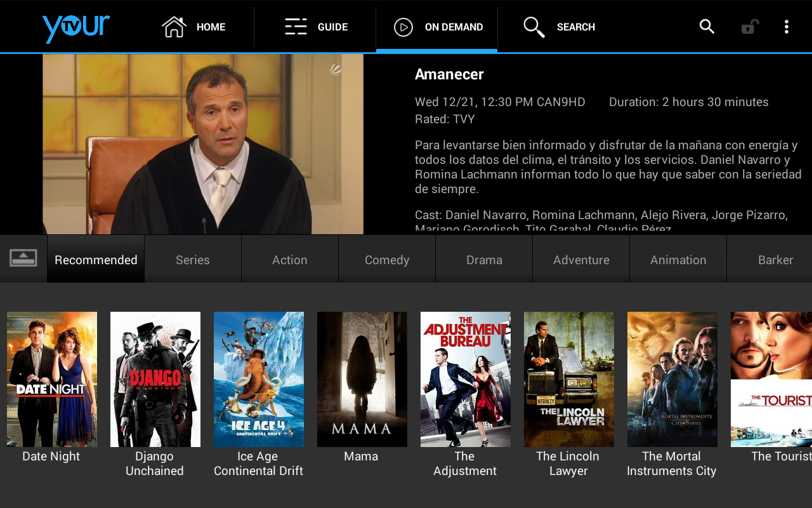Screen dimensions: 812x508
Task: Click 'The Tourist' caption text
Action: coord(782,456)
